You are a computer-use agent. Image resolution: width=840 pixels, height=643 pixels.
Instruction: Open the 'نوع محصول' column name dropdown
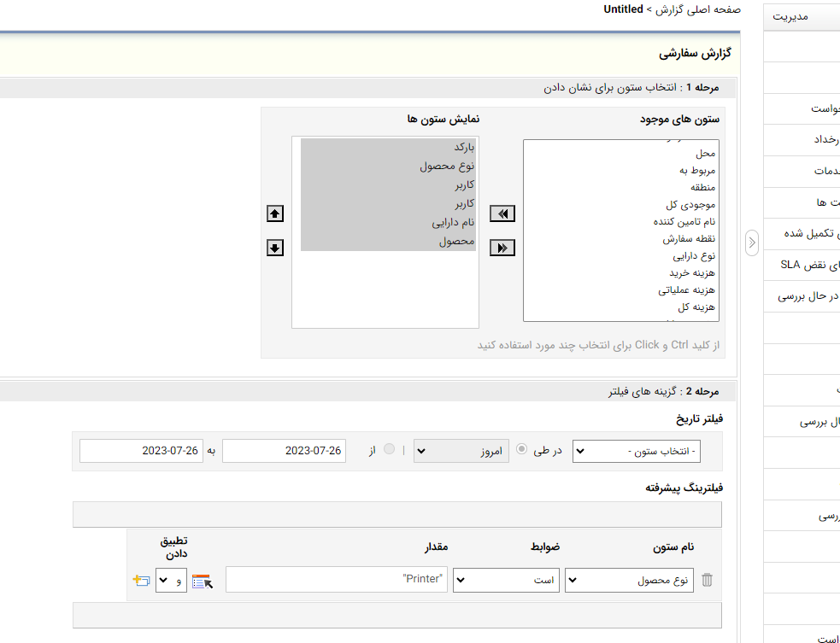point(629,580)
